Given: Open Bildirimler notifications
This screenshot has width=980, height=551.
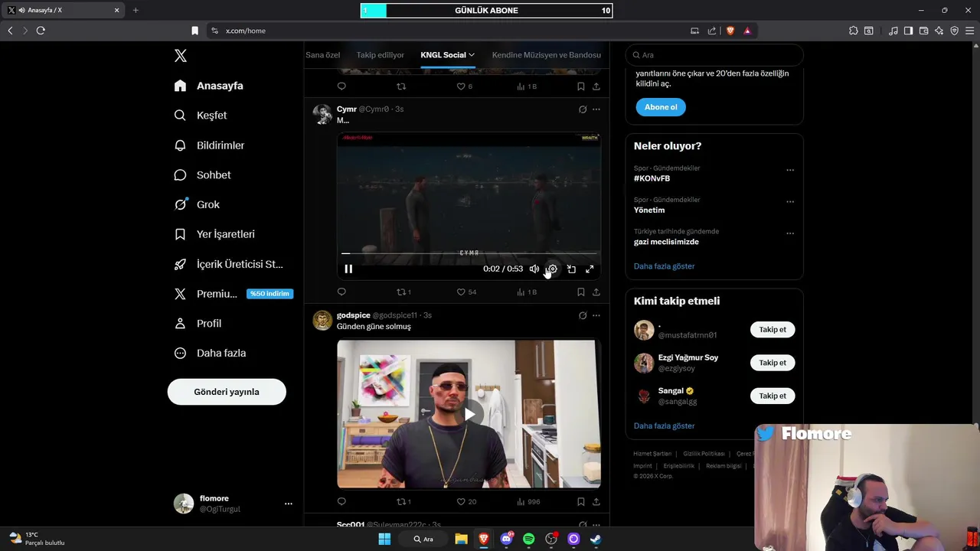Looking at the screenshot, I should (209, 145).
